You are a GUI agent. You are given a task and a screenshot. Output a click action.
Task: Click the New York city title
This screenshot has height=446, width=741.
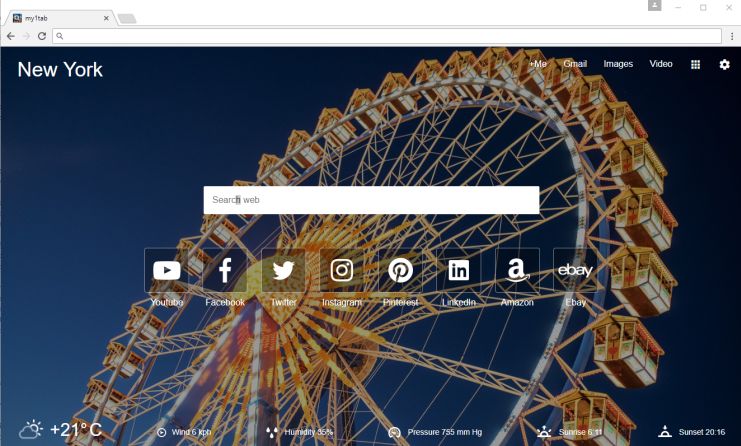[x=60, y=70]
